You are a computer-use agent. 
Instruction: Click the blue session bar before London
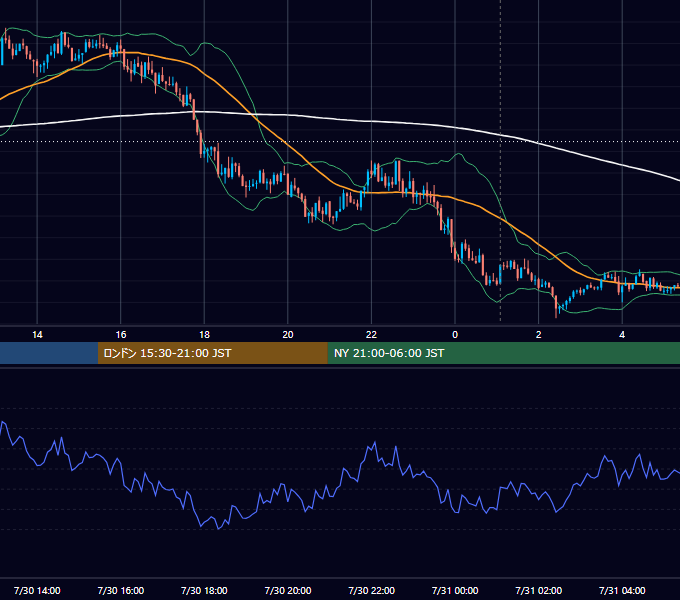click(x=49, y=353)
